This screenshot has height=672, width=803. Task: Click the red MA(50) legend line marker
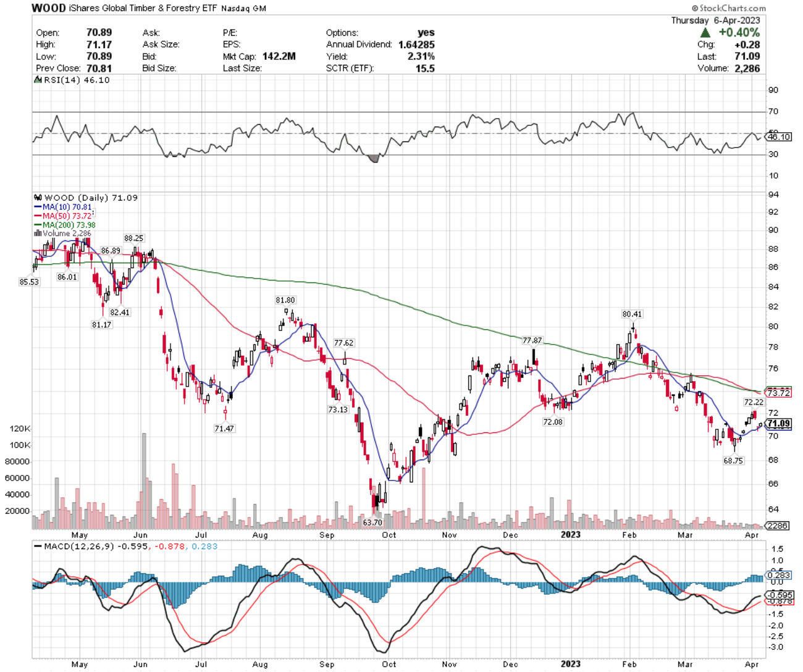point(37,216)
